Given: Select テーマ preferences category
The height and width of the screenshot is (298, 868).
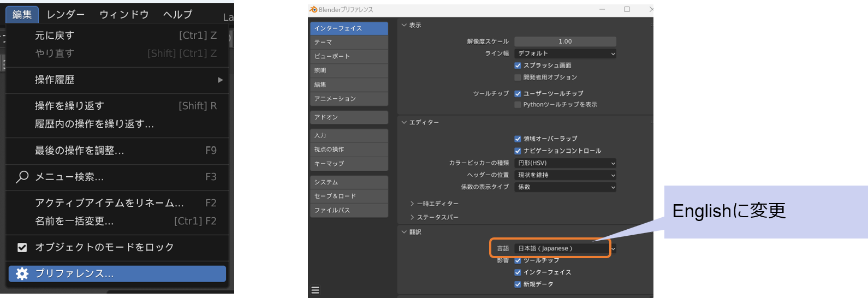Looking at the screenshot, I should 349,42.
